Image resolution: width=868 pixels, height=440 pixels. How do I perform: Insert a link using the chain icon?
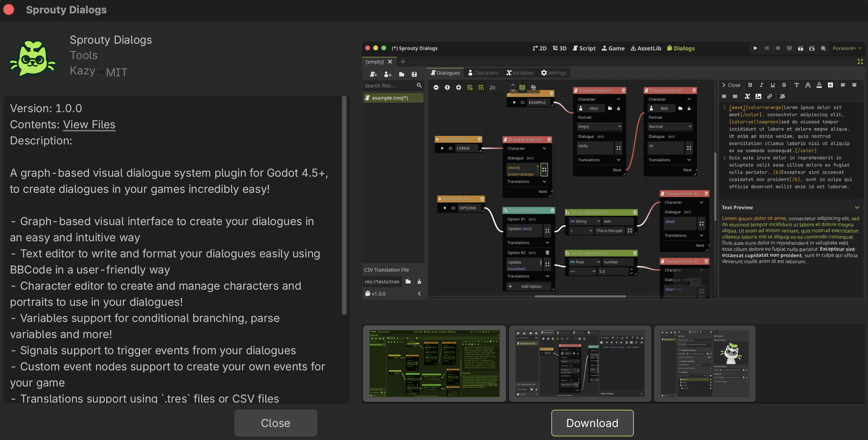pos(770,96)
